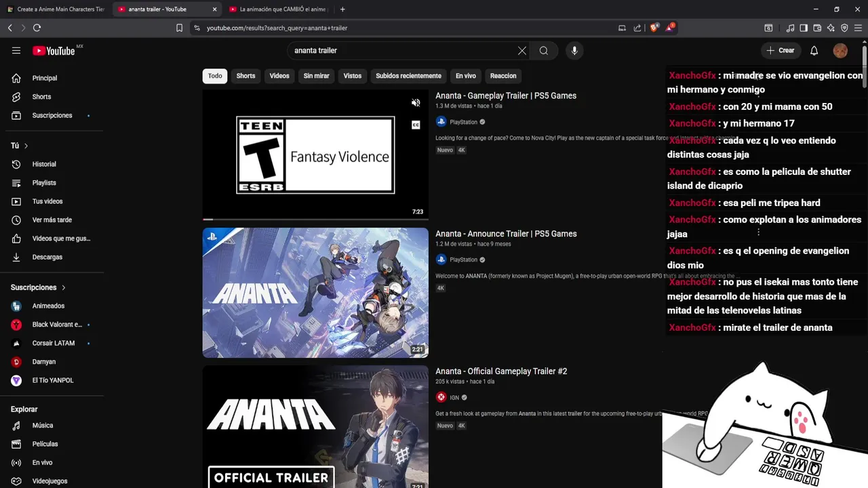Click the Crear button

click(781, 51)
